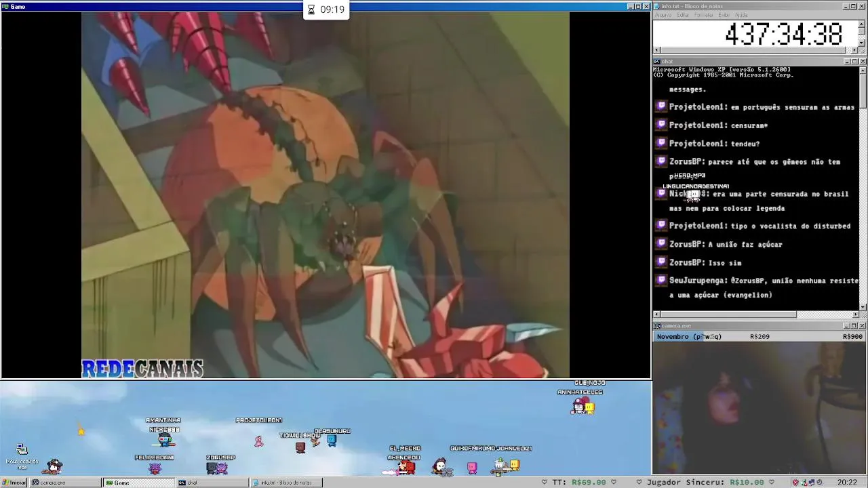Click the Game window title icon
The width and height of the screenshot is (868, 488).
click(x=5, y=6)
